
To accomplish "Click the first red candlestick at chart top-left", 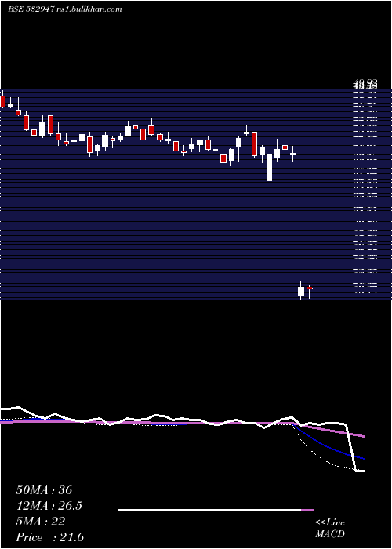I will (3, 100).
